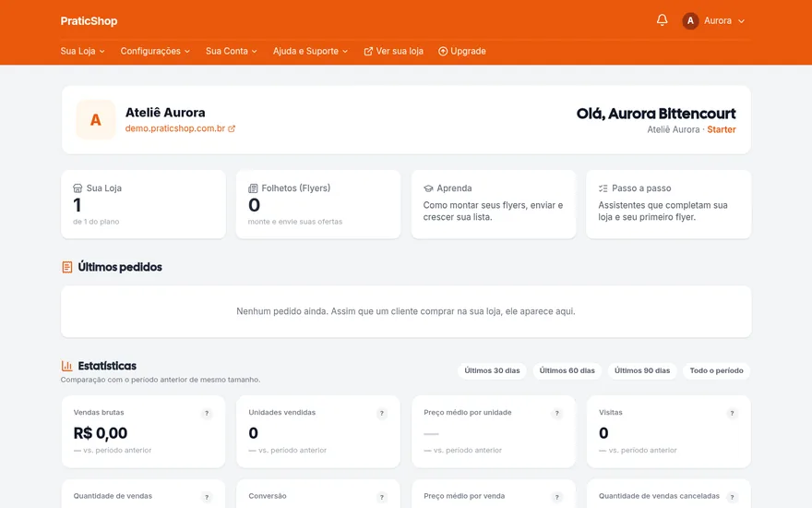
Task: Open the Sua Loja menu
Action: pos(82,51)
